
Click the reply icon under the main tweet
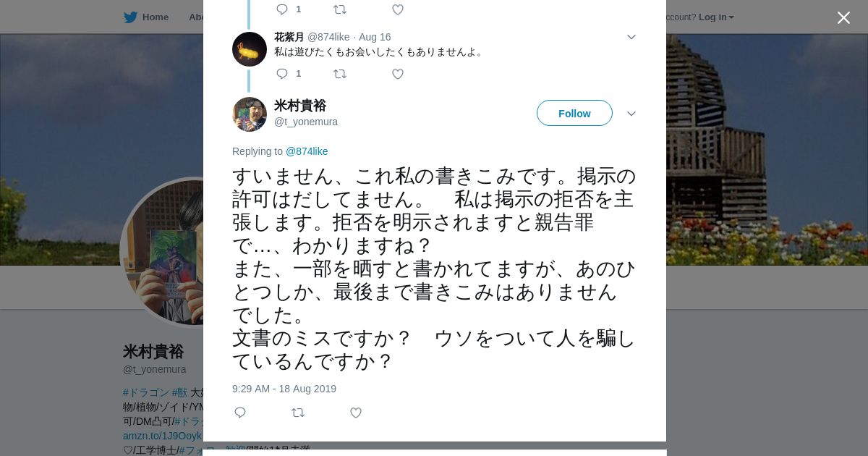[240, 413]
